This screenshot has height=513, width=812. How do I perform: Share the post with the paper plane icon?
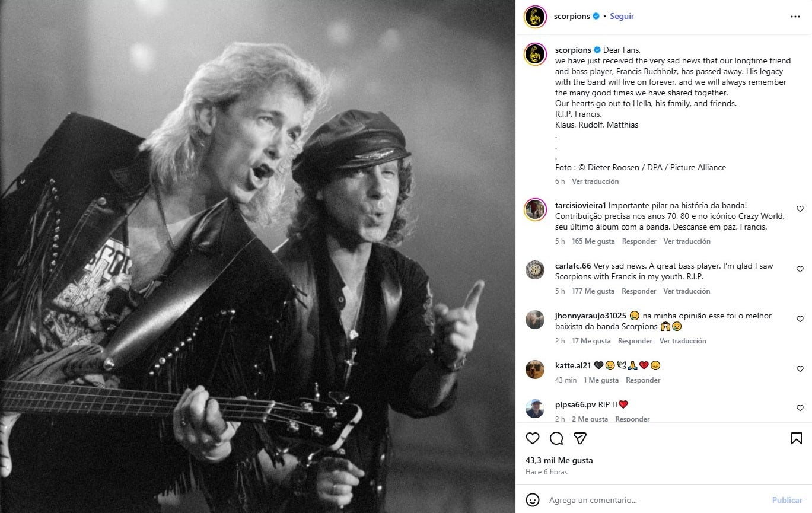click(579, 438)
